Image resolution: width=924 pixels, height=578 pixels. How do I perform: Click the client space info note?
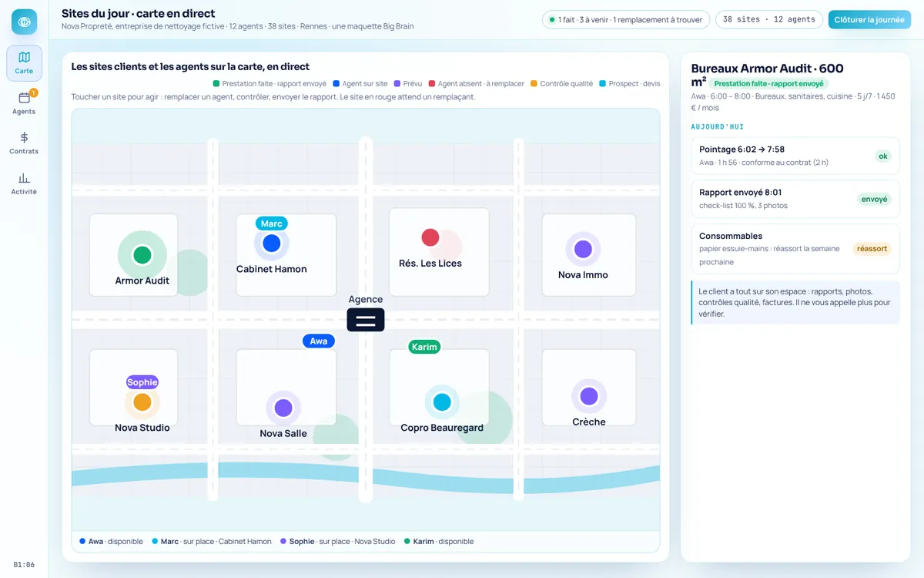pos(795,303)
